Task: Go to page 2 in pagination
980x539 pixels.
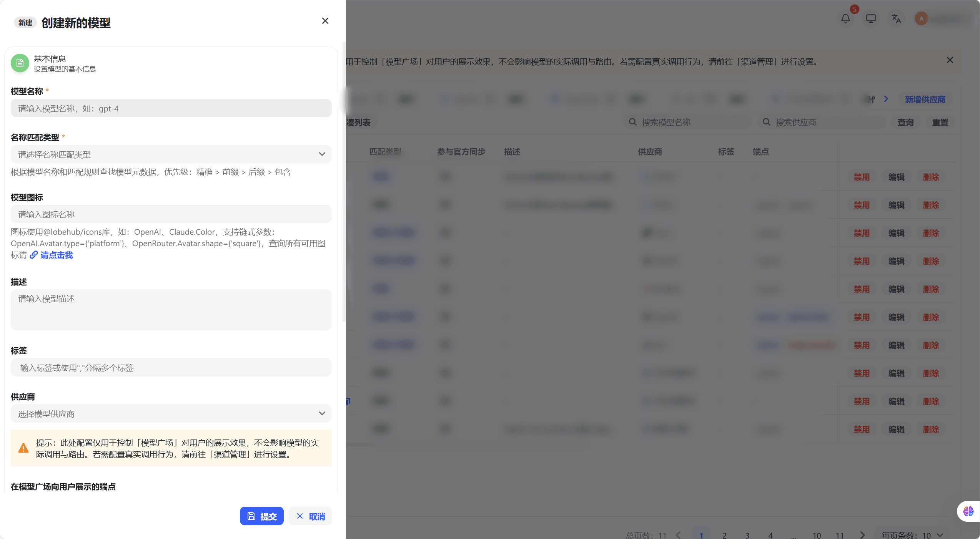Action: pyautogui.click(x=724, y=534)
